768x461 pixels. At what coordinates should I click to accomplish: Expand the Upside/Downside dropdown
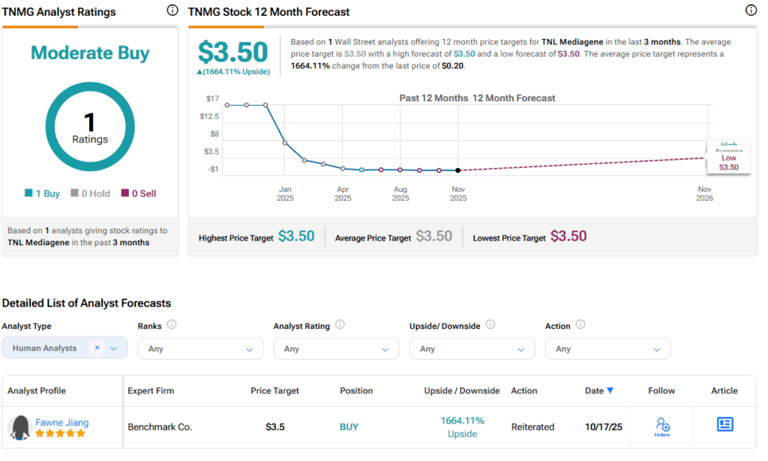519,349
